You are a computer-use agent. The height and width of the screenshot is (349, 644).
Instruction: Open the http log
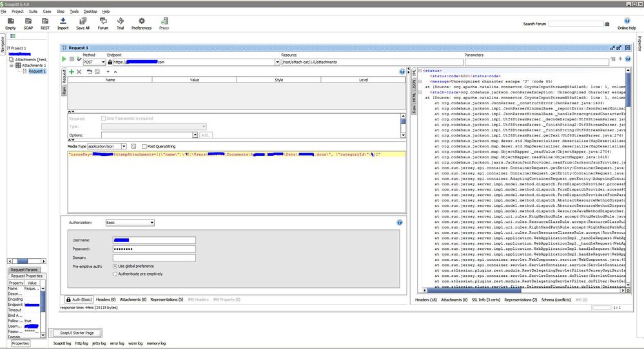click(x=81, y=343)
